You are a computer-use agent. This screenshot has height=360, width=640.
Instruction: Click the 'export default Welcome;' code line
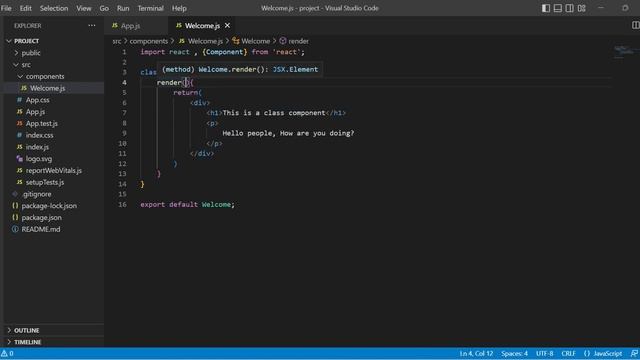(187, 204)
